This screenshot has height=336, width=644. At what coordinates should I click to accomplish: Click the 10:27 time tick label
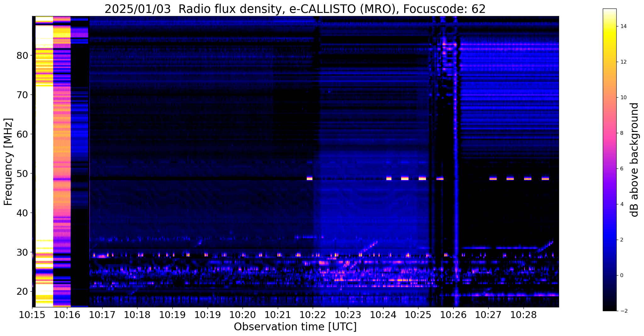(488, 315)
